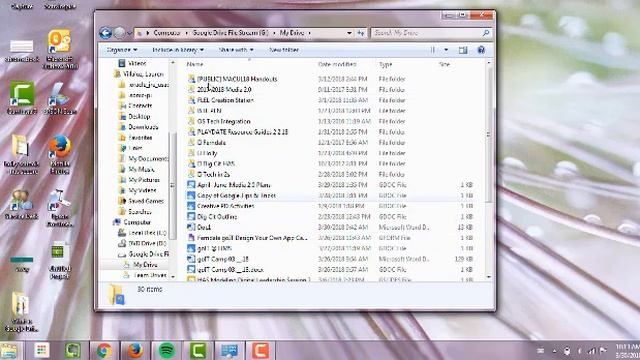Viewport: 640px width, 360px height.
Task: Click the search magnifier icon
Action: pyautogui.click(x=486, y=33)
